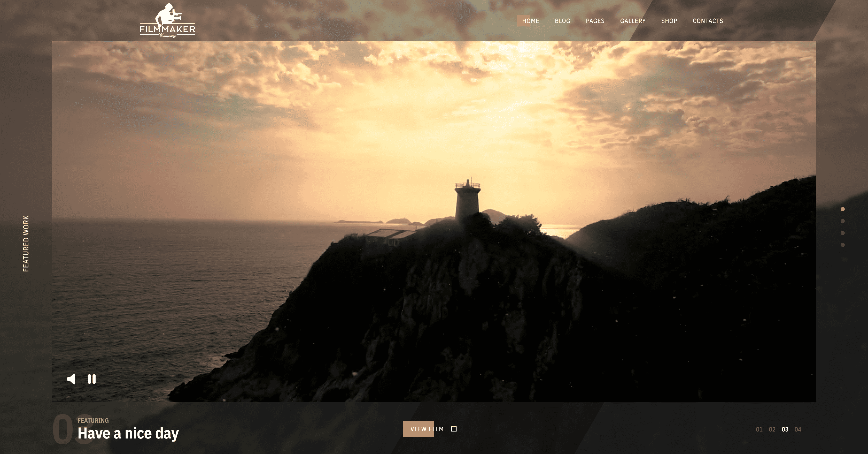Screen dimensions: 868x454
Task: Click the Filmmaker Company logo
Action: point(167,21)
